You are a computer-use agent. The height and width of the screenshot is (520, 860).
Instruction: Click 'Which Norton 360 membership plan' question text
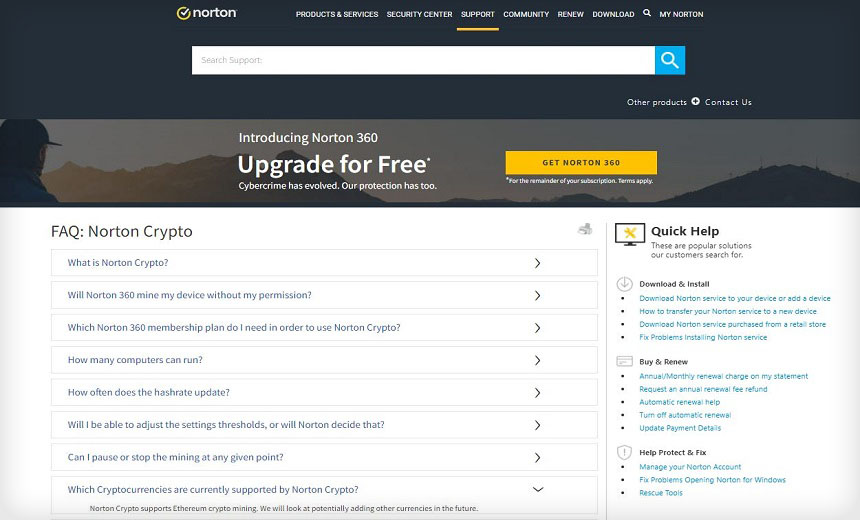(234, 327)
